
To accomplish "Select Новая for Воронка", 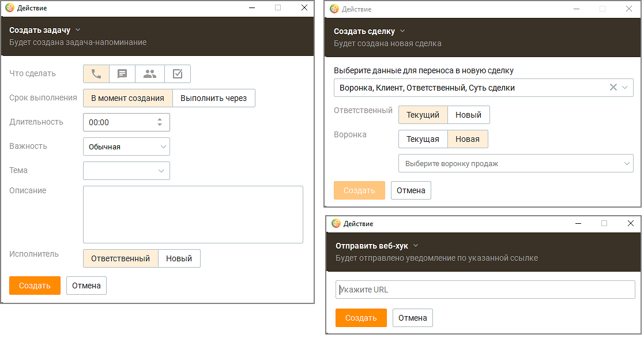I will click(468, 139).
